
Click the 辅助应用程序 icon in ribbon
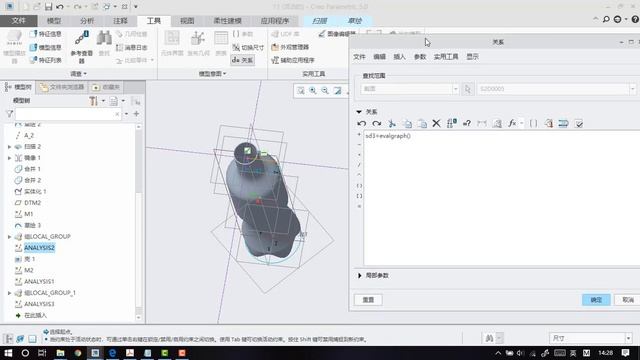pos(275,60)
